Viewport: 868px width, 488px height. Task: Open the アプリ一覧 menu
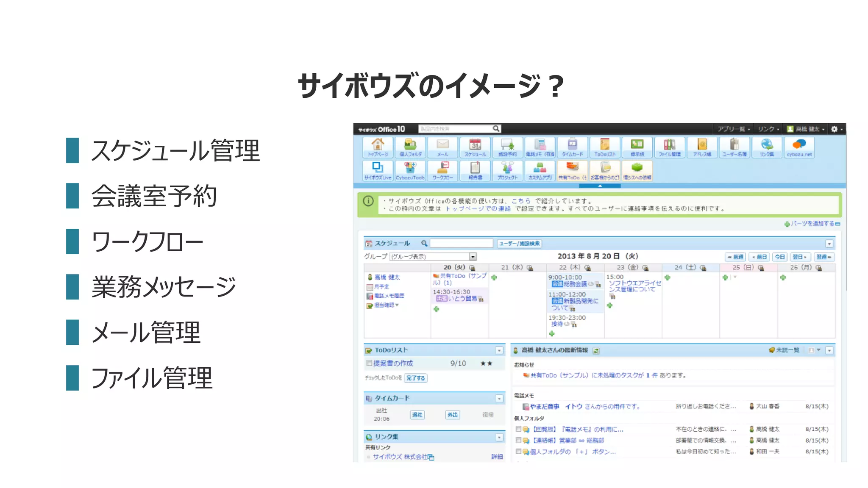[x=734, y=129]
